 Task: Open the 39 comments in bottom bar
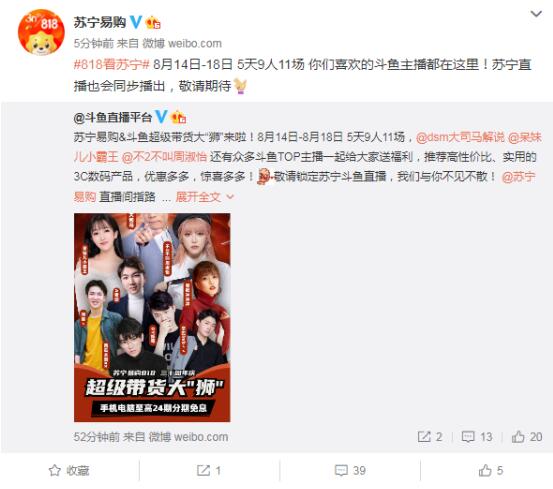pyautogui.click(x=350, y=470)
